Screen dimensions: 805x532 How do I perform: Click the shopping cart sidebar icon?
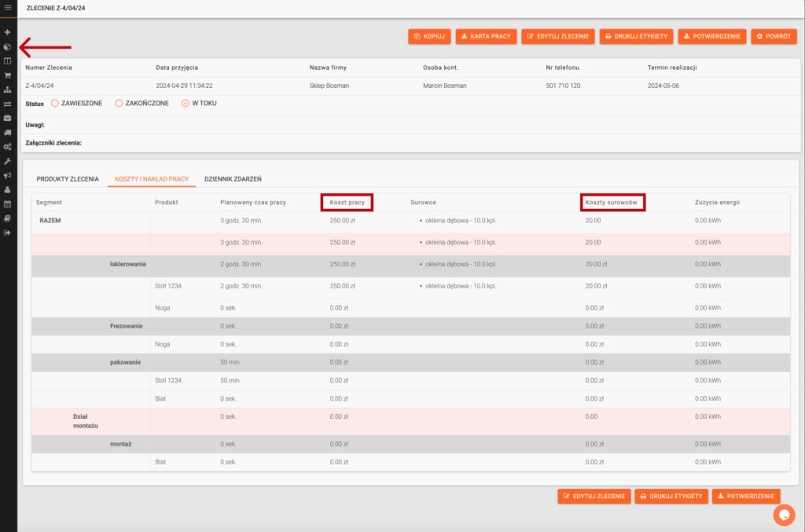point(8,75)
